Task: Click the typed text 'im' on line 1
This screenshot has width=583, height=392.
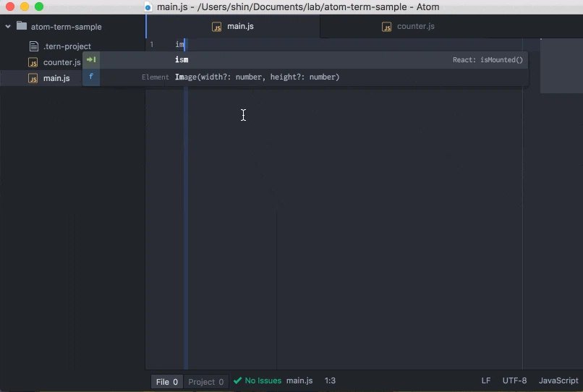Action: click(x=179, y=45)
